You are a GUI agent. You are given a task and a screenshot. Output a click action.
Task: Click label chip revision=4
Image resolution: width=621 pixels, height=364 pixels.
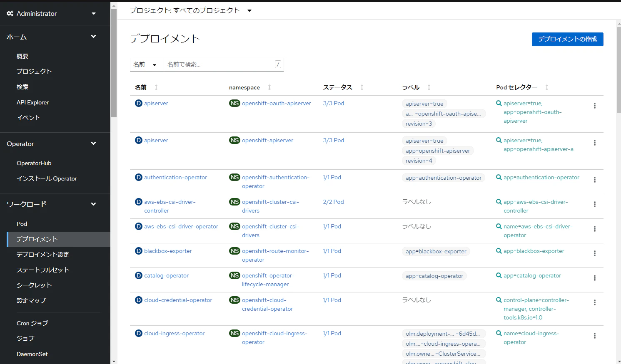click(419, 161)
